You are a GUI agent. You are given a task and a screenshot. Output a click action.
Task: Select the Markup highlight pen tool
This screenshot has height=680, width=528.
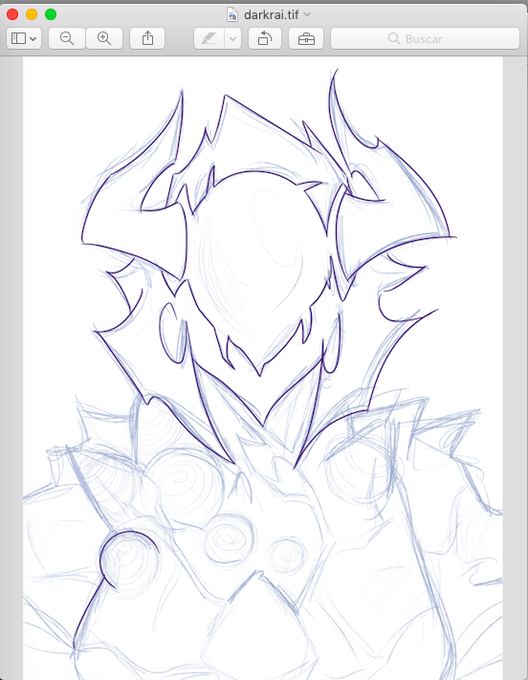209,39
